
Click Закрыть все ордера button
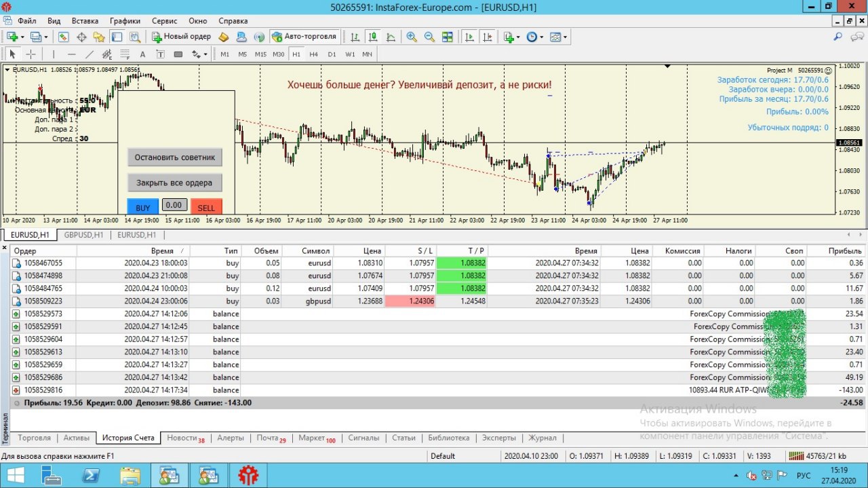[175, 183]
